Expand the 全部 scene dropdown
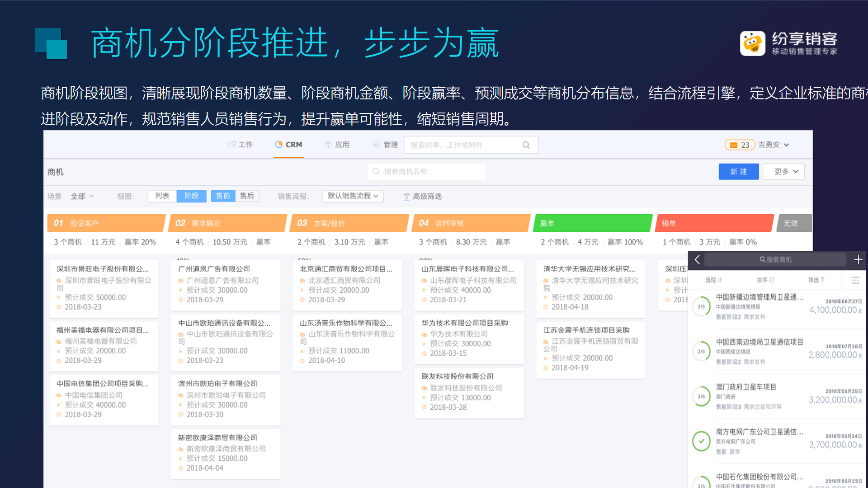 82,196
